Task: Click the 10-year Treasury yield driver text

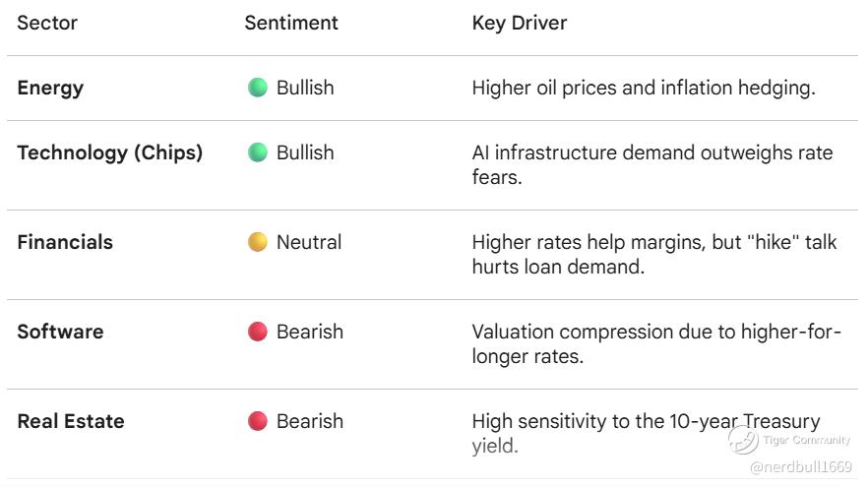Action: tap(646, 433)
